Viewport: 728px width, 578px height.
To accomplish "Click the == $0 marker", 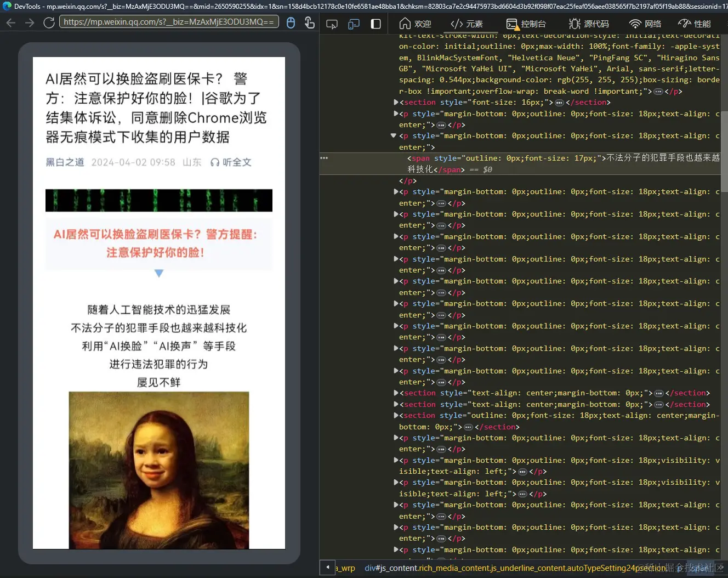I will tap(481, 169).
